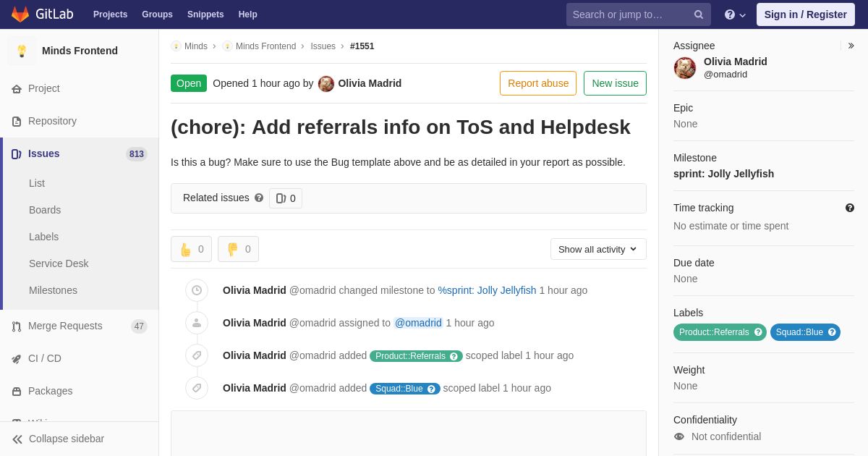Go to Issues List
868x456 pixels.
pyautogui.click(x=37, y=183)
